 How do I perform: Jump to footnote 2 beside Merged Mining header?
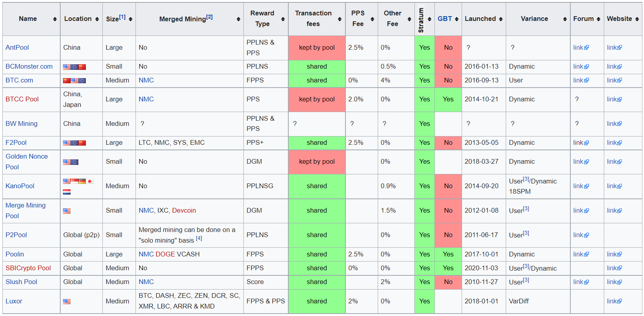pos(210,17)
